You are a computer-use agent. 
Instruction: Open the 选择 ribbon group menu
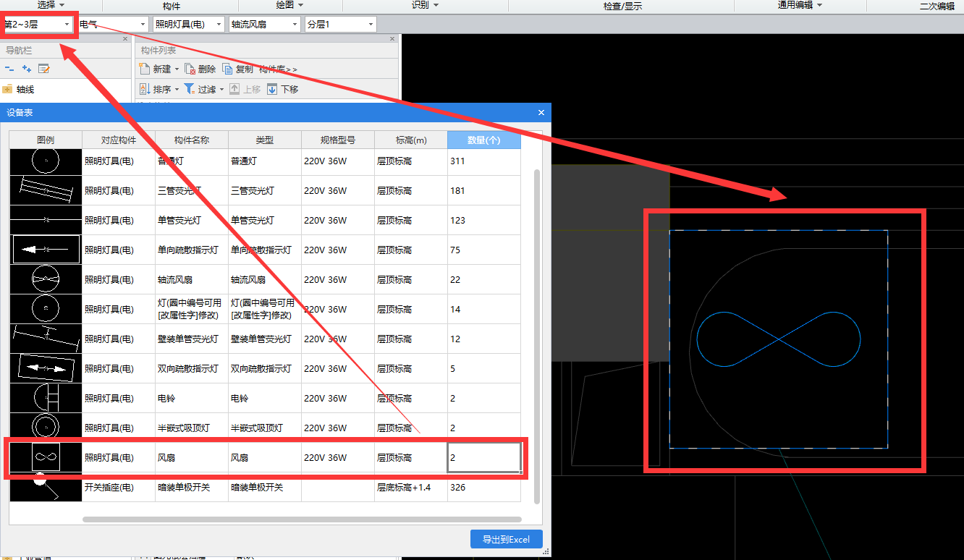pos(51,5)
